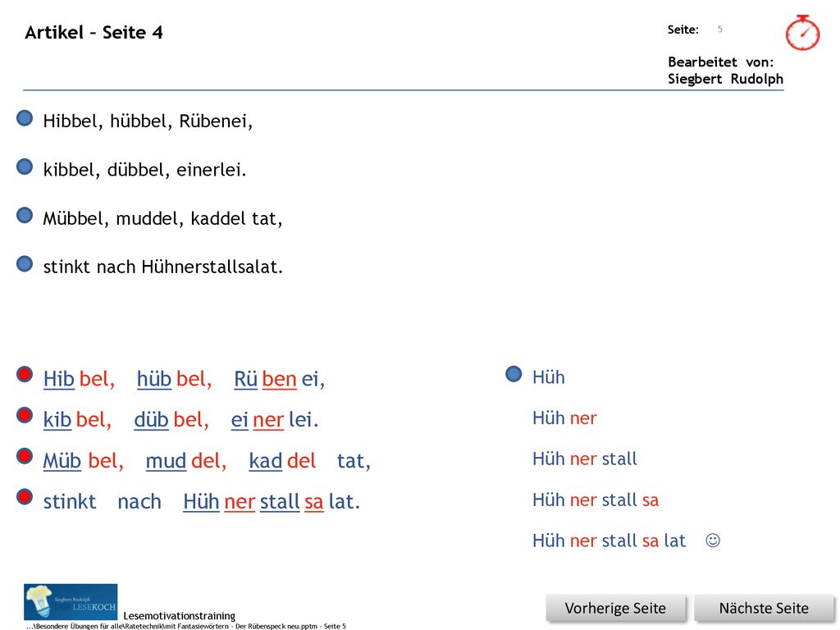Click blue bullet beside 'Mübbel, muddel, kaddel tat'
The width and height of the screenshot is (840, 630).
pos(25,216)
